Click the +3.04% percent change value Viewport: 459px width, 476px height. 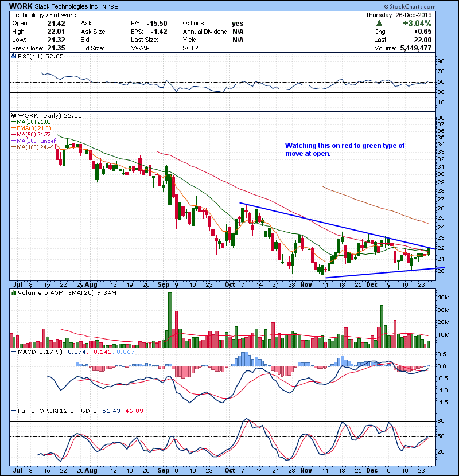pos(417,24)
